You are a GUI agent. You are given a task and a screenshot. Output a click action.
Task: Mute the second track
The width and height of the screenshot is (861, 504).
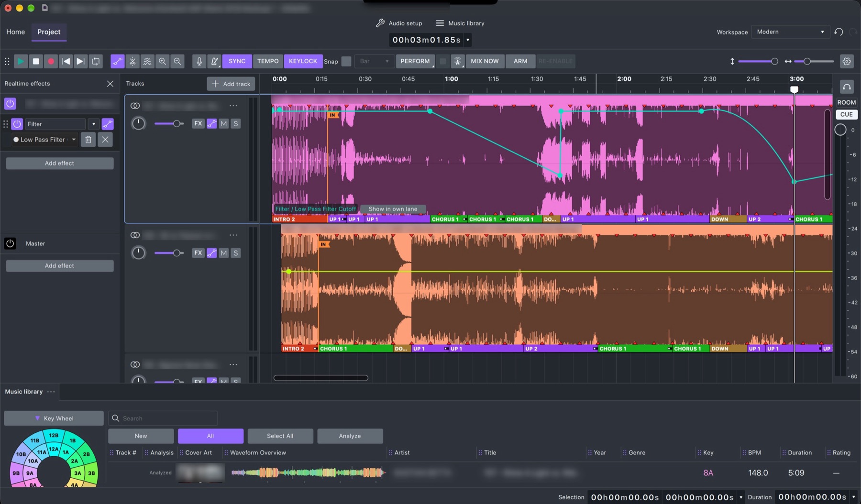coord(223,253)
